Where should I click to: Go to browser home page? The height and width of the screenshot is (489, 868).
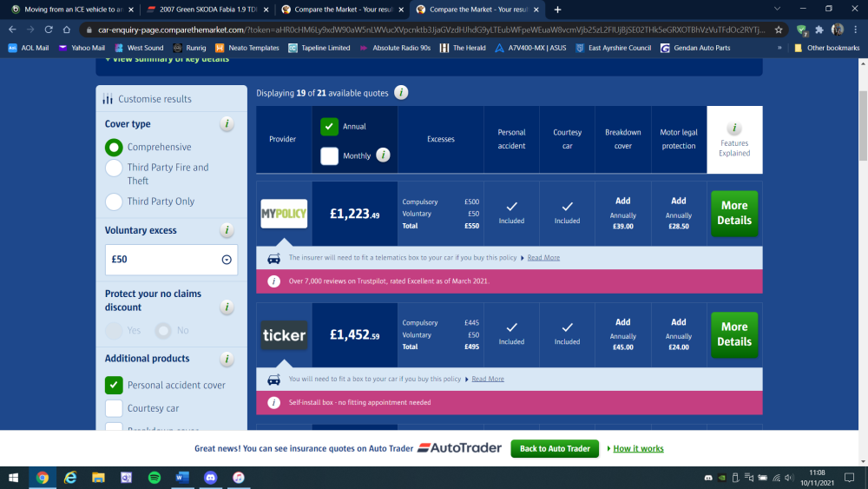click(x=67, y=30)
